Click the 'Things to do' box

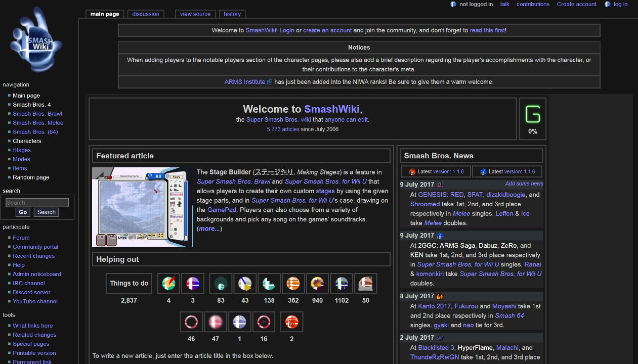(129, 283)
